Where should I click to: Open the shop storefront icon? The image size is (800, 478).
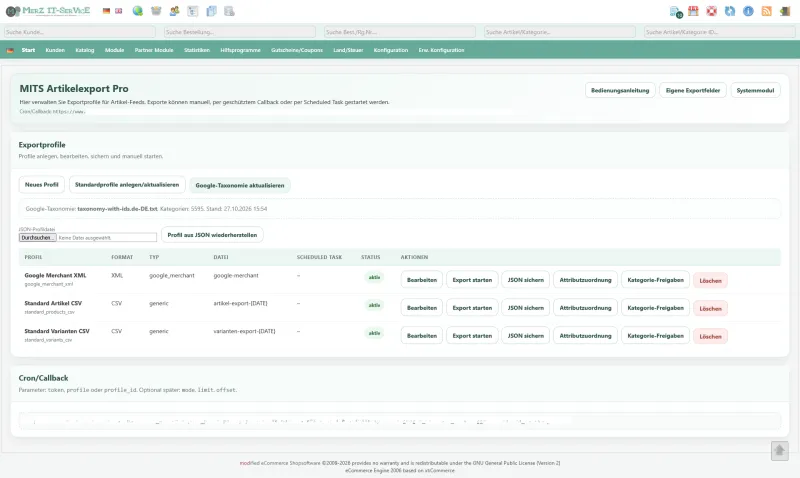coord(693,11)
